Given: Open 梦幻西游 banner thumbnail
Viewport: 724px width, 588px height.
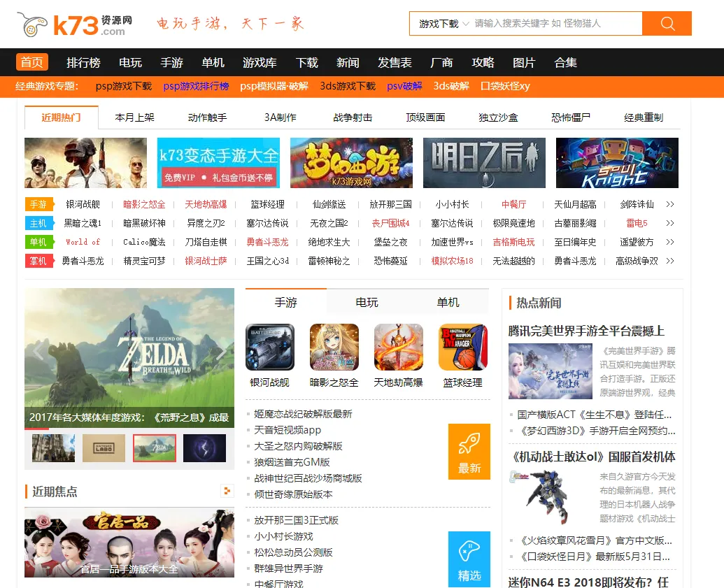Looking at the screenshot, I should [x=351, y=163].
